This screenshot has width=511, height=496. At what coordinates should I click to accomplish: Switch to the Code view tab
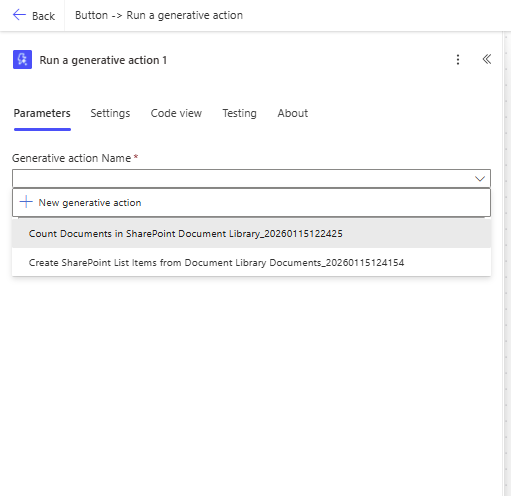(176, 113)
